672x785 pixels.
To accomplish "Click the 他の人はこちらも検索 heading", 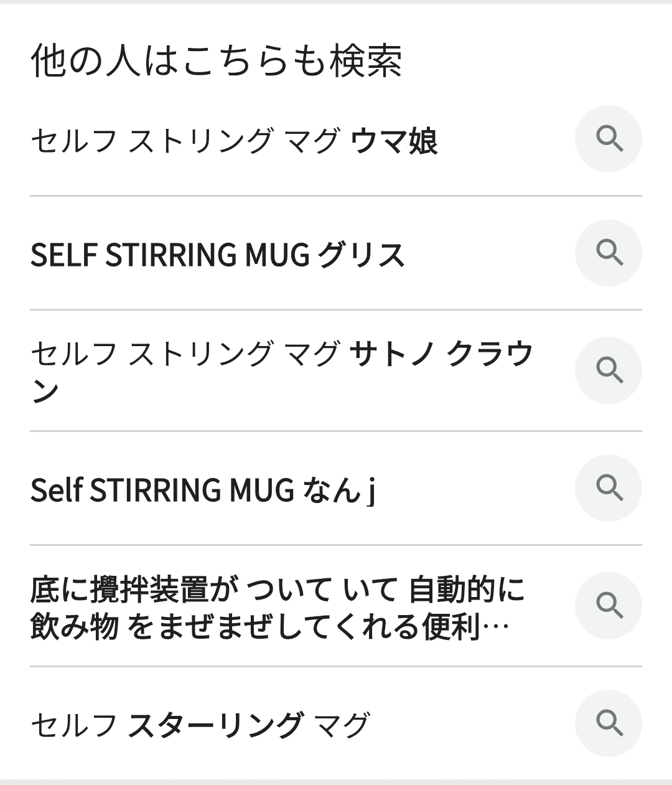I will [216, 61].
